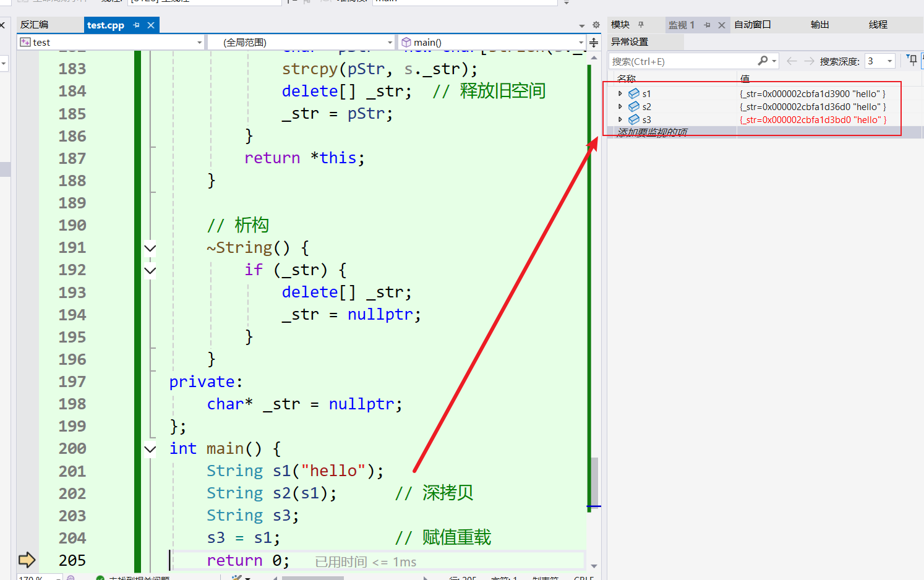This screenshot has height=580, width=924.
Task: Switch to the 自动窗口 autos tab
Action: point(753,25)
